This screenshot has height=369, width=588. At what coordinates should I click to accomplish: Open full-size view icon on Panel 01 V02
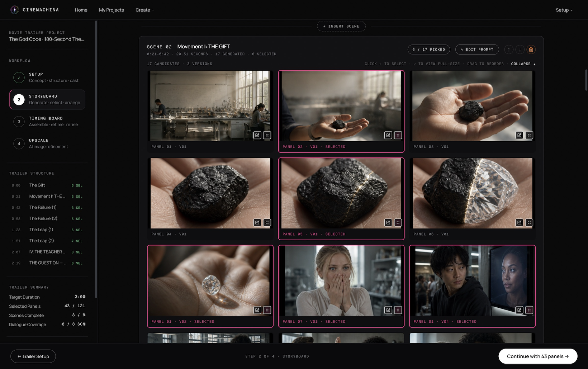[x=267, y=310]
